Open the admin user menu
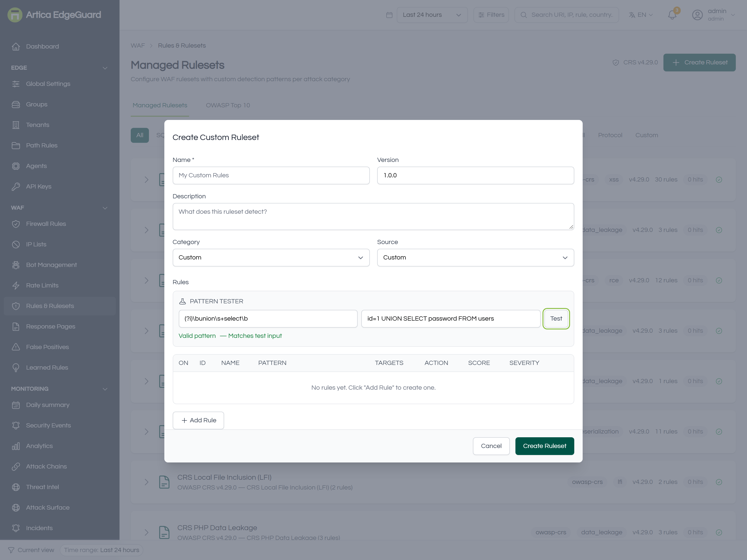747x560 pixels. click(713, 15)
